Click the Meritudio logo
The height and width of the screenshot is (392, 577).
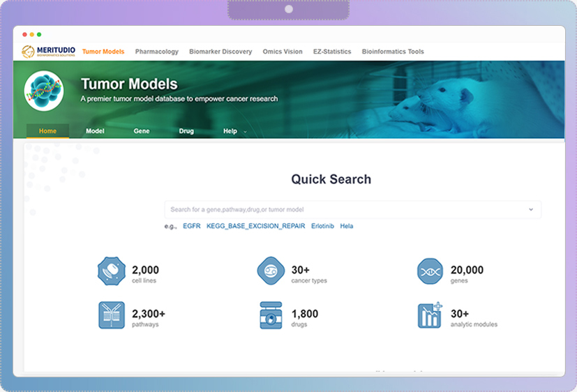coord(48,52)
